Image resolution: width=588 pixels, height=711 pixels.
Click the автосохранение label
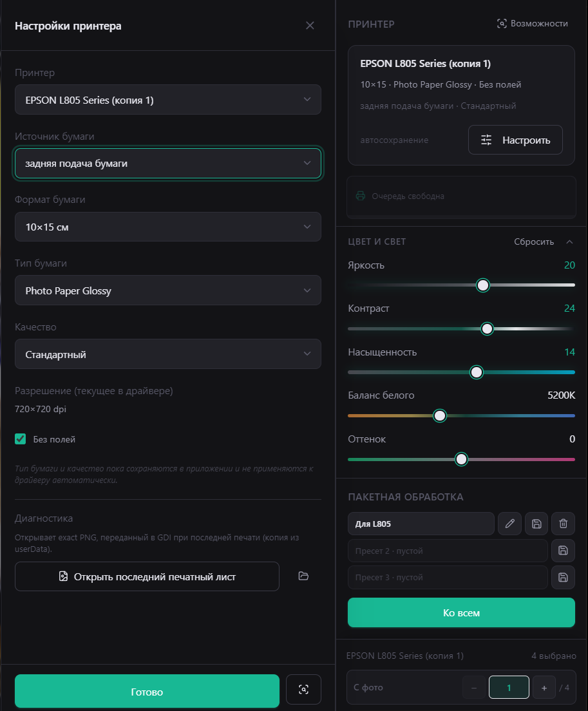[394, 140]
